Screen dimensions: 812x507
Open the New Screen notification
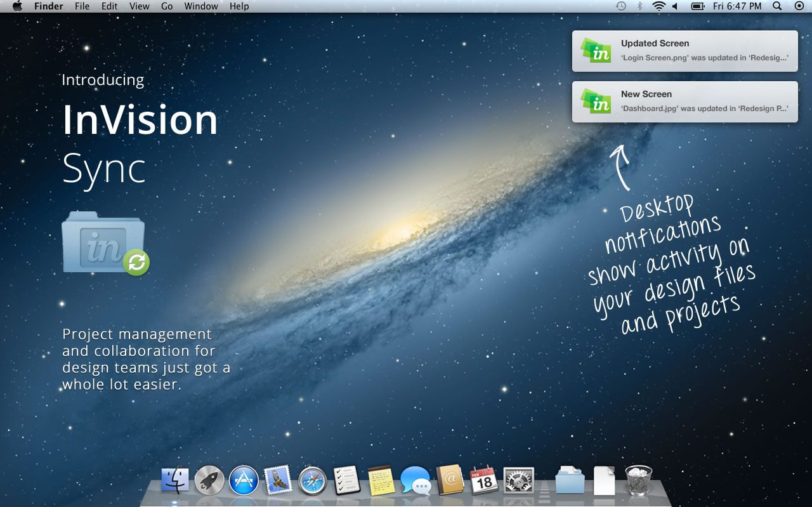(685, 102)
